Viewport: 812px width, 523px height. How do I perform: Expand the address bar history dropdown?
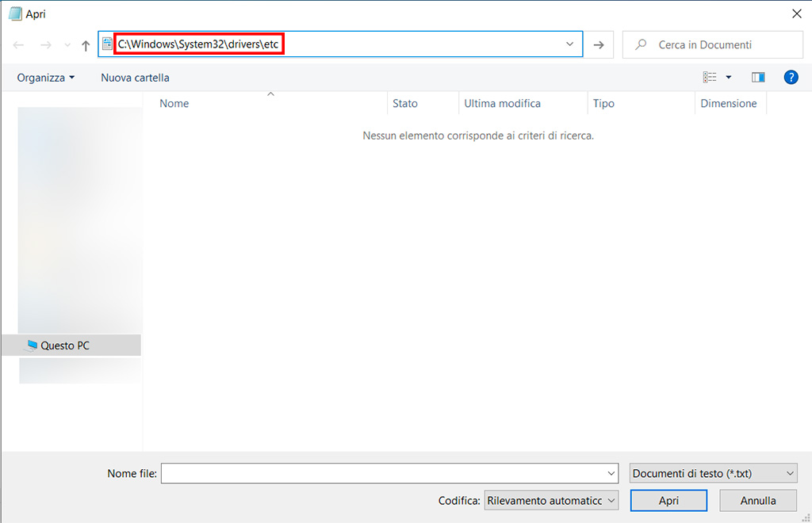tap(569, 44)
